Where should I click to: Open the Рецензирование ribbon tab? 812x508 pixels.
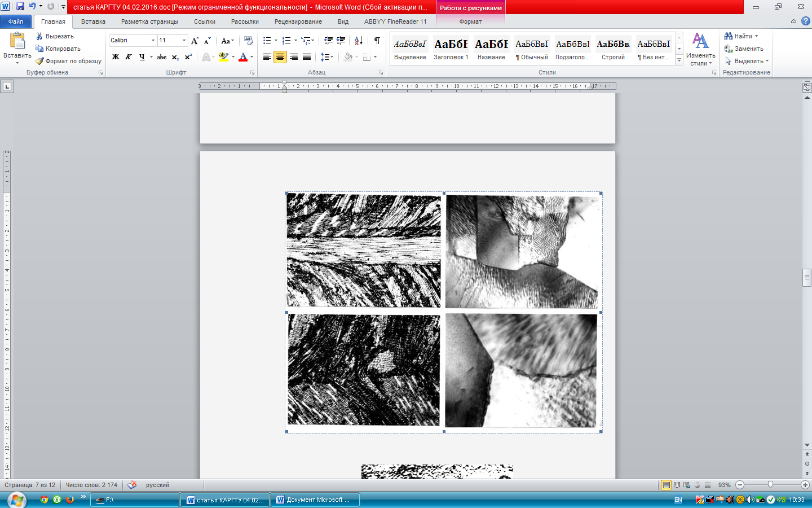pyautogui.click(x=298, y=21)
